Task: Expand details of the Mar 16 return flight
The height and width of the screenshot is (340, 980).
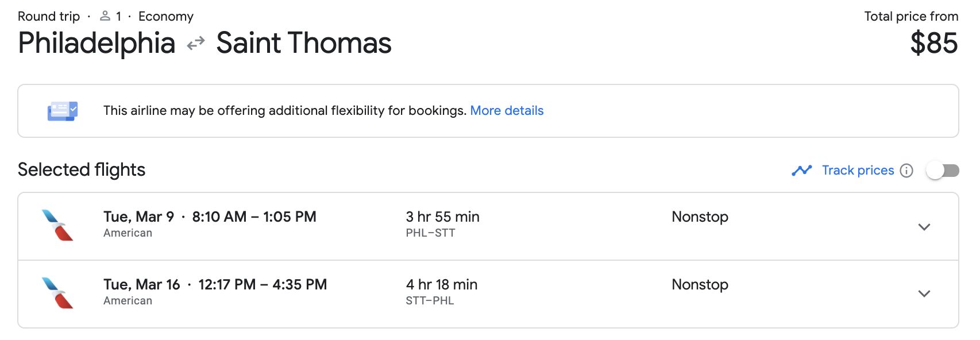Action: tap(924, 293)
